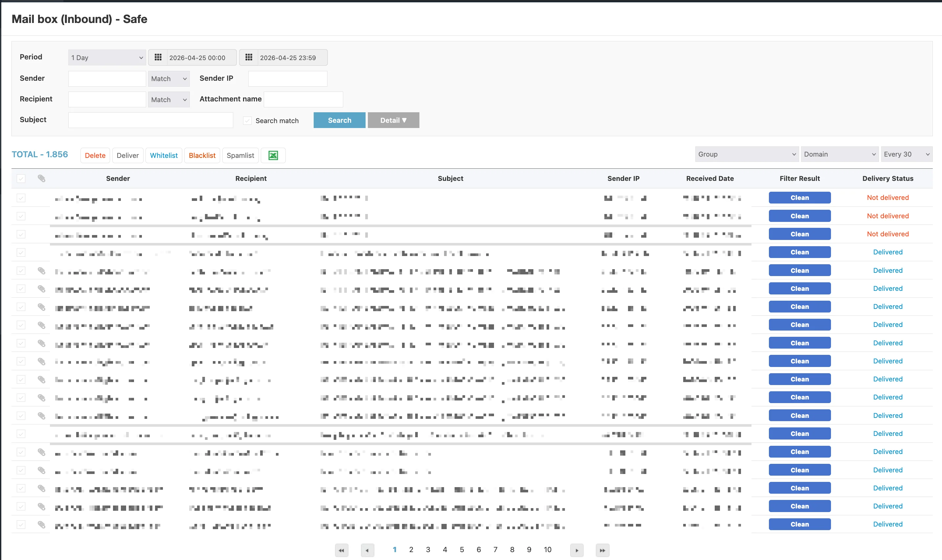Focus the Attachment name input field
The height and width of the screenshot is (560, 942).
303,99
